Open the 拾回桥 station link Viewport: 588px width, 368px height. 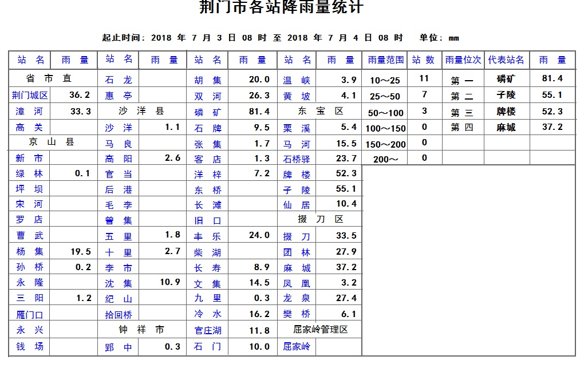click(x=119, y=315)
